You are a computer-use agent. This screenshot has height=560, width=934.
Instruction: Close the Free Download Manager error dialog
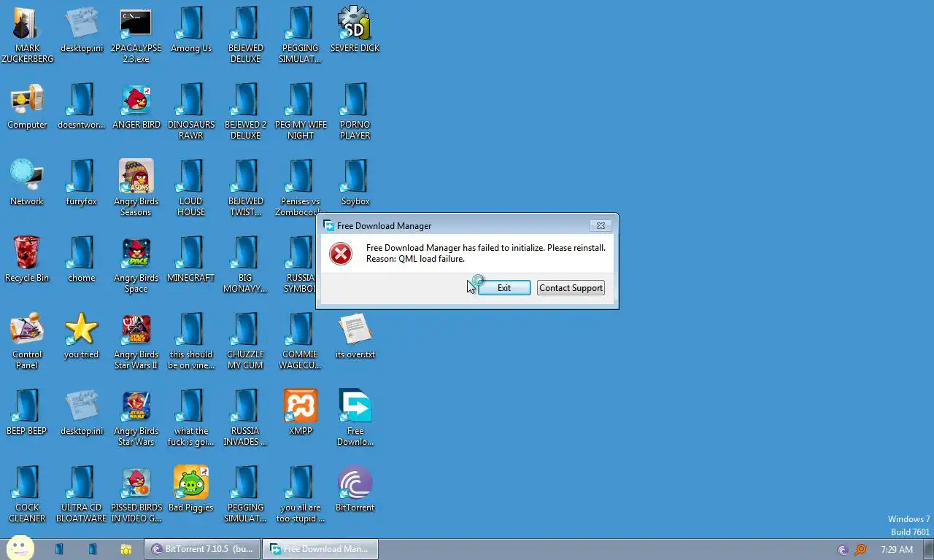pos(600,226)
